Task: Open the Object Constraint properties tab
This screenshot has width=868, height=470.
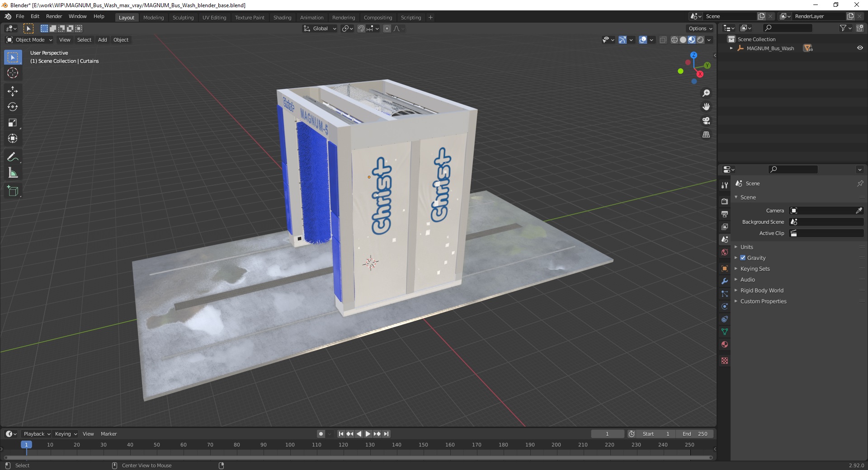Action: pos(725,319)
